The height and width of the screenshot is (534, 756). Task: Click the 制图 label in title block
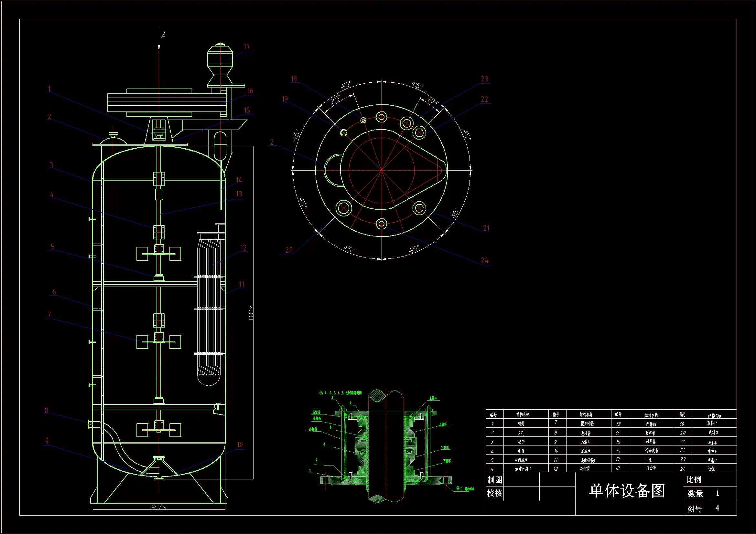[494, 480]
